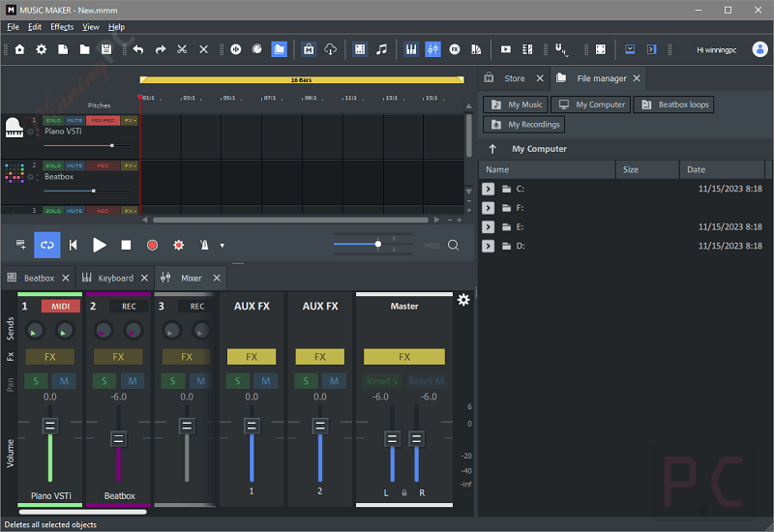
Task: Expand the C: drive folder
Action: pyautogui.click(x=488, y=189)
